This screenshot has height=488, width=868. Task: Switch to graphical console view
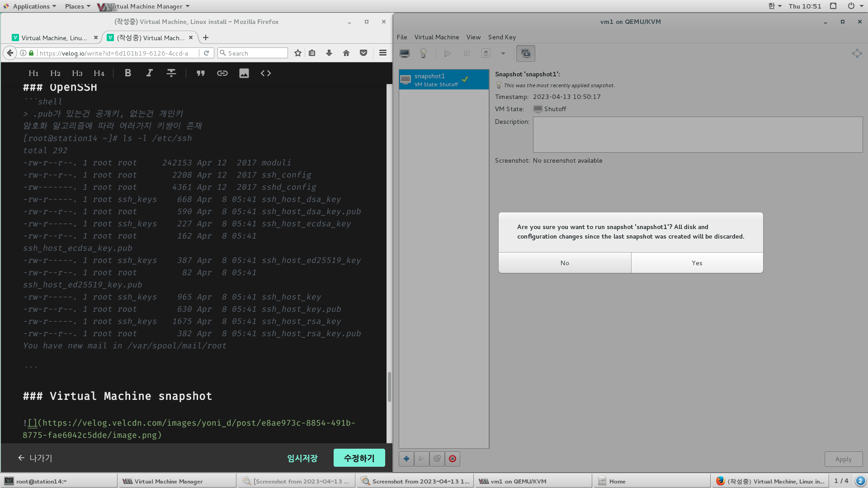[404, 53]
